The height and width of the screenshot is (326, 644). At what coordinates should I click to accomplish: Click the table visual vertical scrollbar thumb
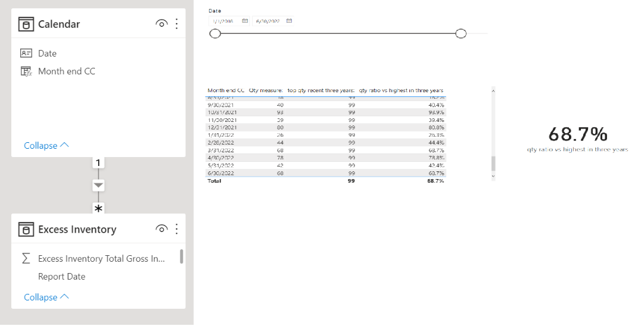(493, 163)
